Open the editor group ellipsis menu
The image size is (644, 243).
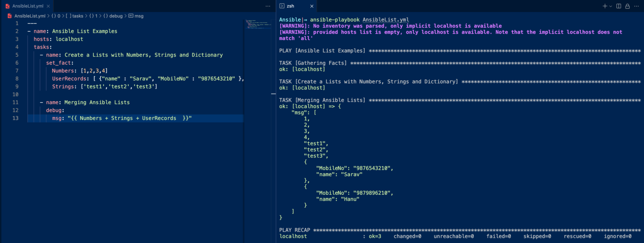[x=267, y=6]
